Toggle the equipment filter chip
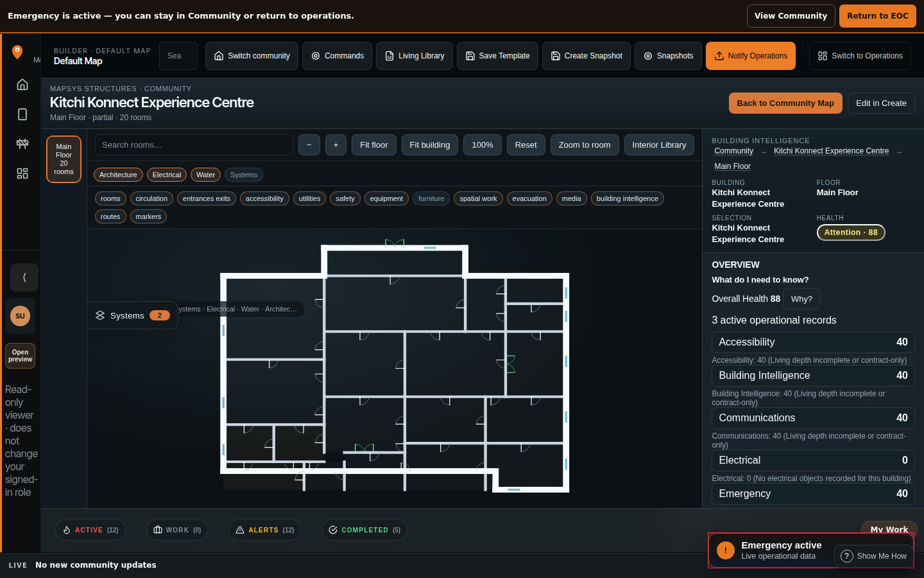This screenshot has height=578, width=924. click(x=386, y=198)
